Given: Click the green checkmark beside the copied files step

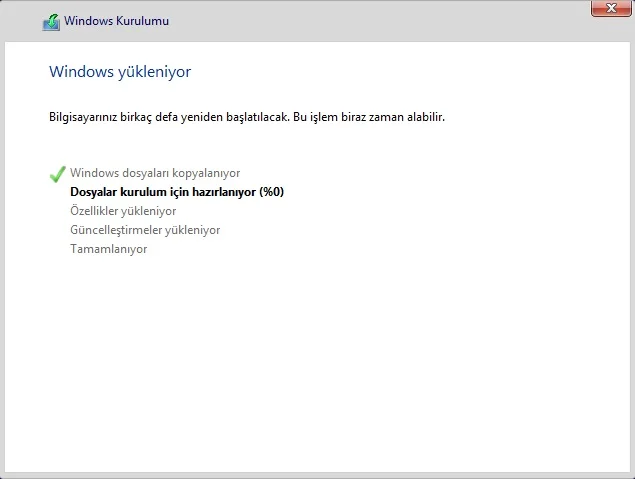Looking at the screenshot, I should tap(57, 174).
